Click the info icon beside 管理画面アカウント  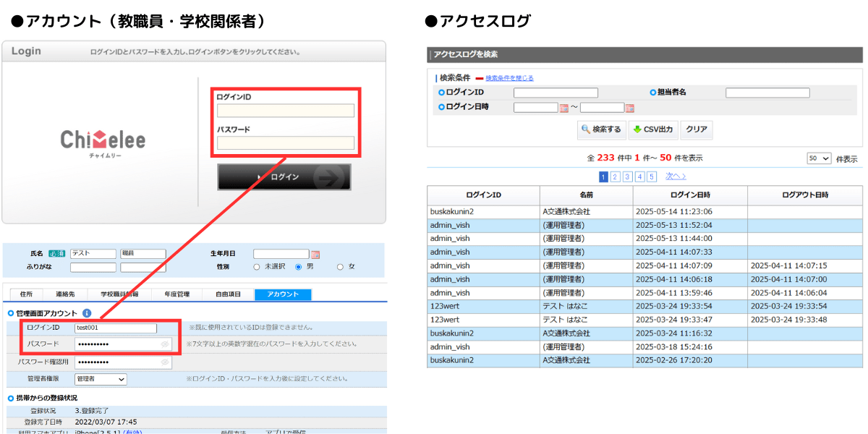coord(87,313)
